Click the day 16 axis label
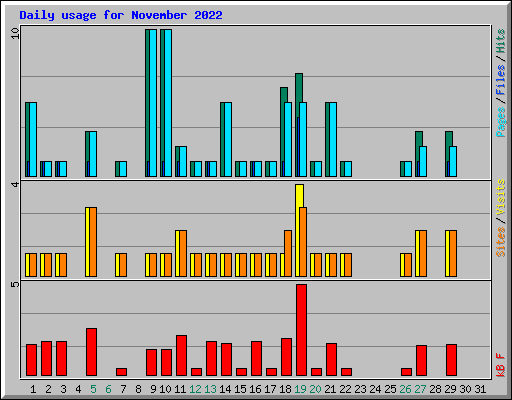The image size is (512, 400). click(255, 389)
